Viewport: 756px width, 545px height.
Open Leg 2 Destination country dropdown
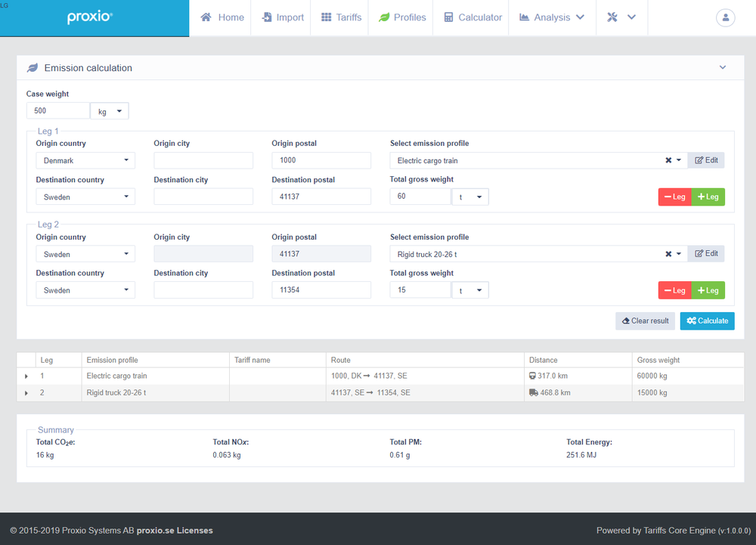pos(85,290)
